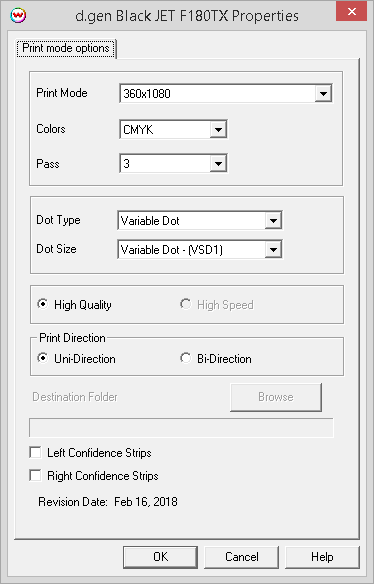Click the Destination Folder path field
The height and width of the screenshot is (584, 374).
[181, 428]
